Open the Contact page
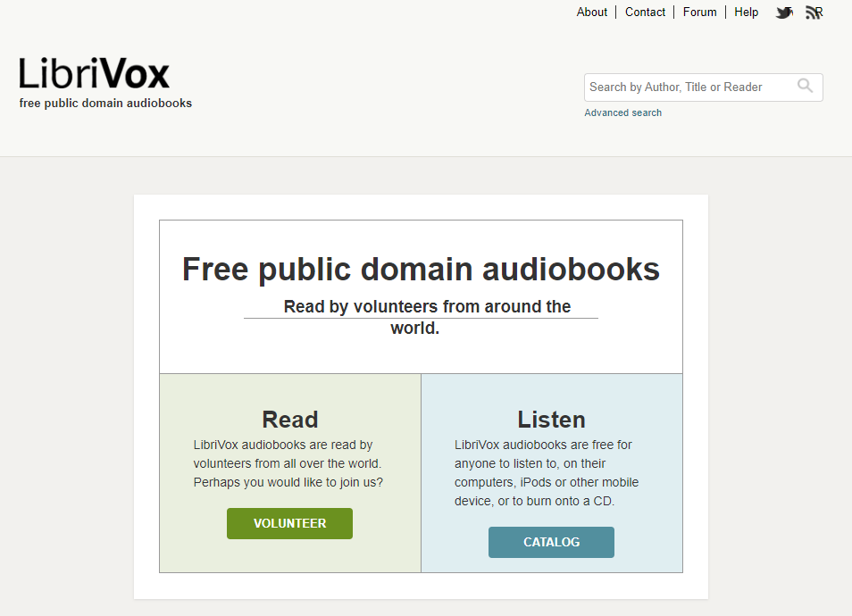 645,12
